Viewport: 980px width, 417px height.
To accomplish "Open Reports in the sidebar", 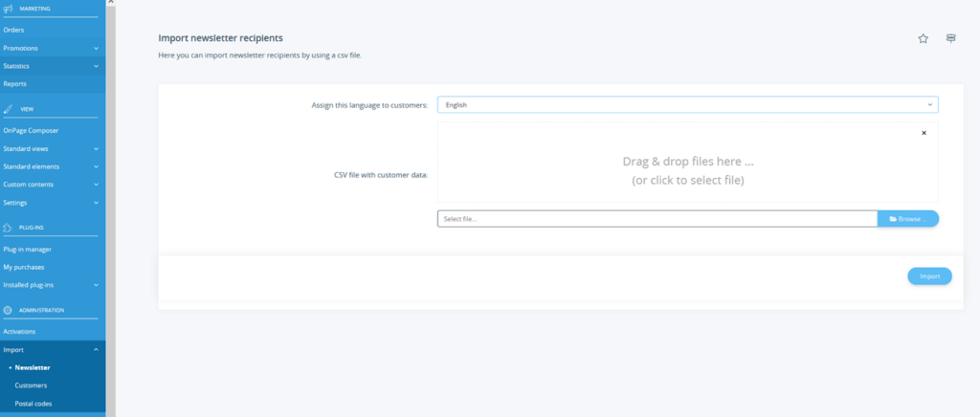I will tap(15, 83).
